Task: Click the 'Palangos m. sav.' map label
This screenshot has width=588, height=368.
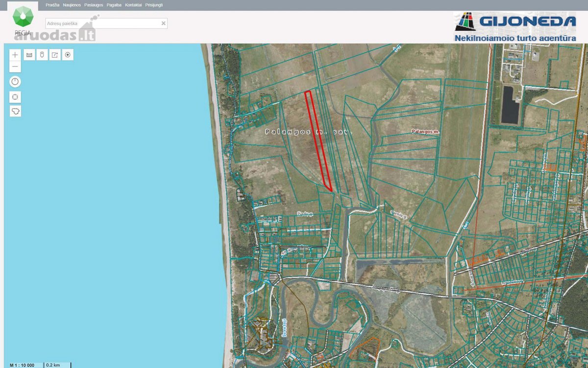Action: coord(309,132)
